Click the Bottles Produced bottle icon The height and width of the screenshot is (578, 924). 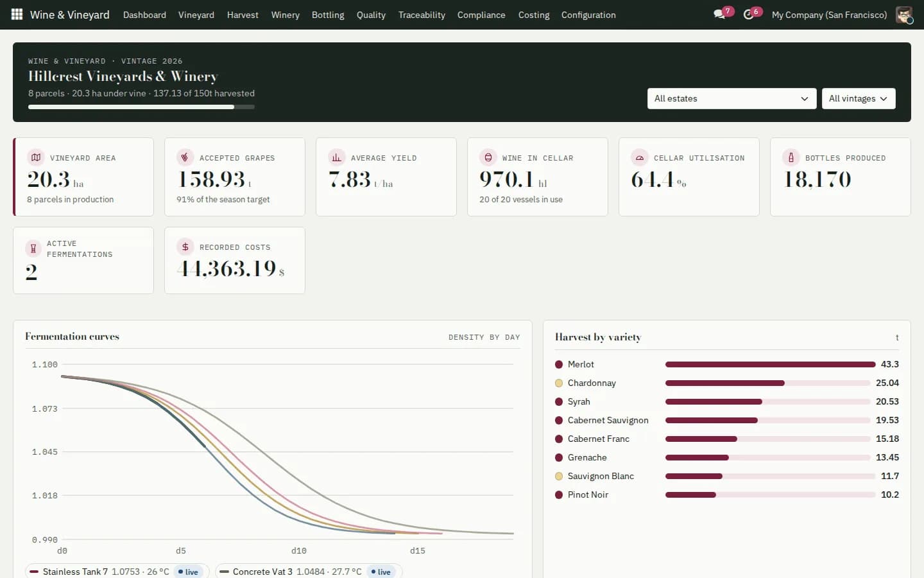pos(791,157)
